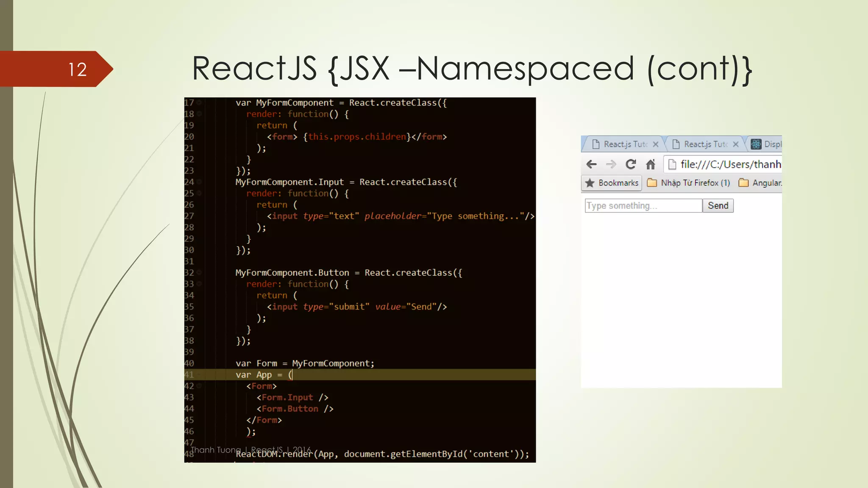Image resolution: width=868 pixels, height=488 pixels.
Task: Click the greyed forward arrow
Action: (x=611, y=164)
